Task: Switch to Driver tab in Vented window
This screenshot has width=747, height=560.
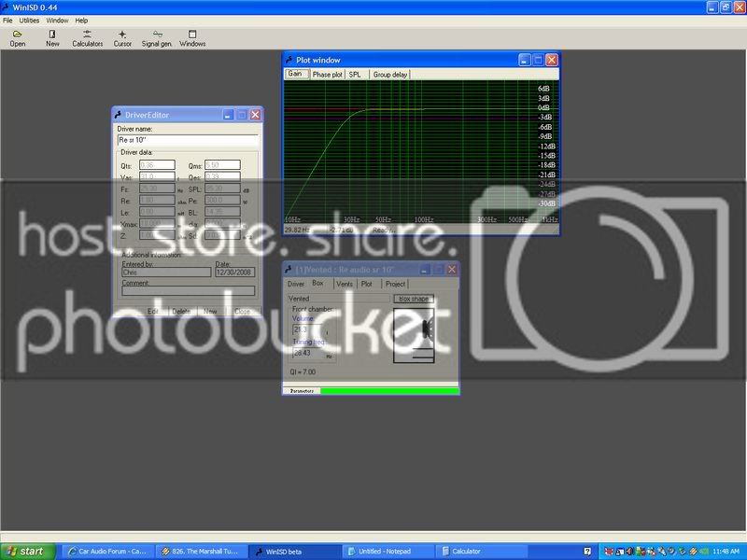Action: click(296, 284)
